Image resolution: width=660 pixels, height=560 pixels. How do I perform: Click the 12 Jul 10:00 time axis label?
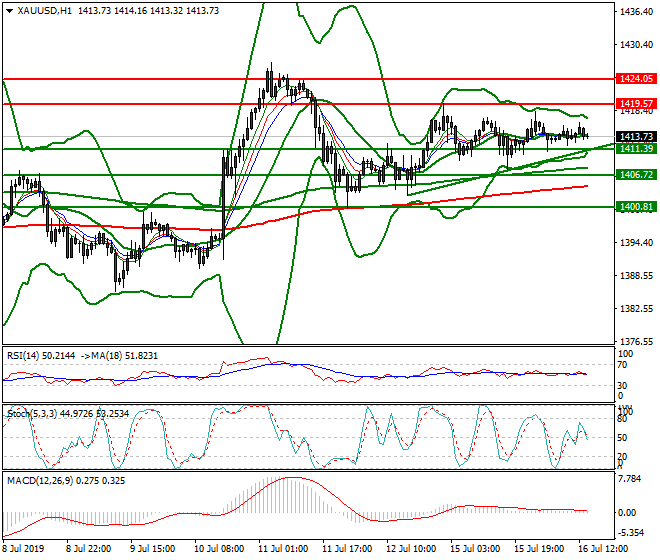tap(411, 549)
